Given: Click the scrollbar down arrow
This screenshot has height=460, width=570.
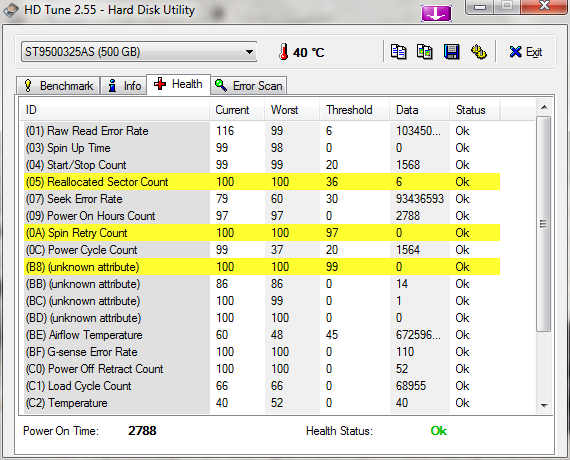Looking at the screenshot, I should 544,405.
